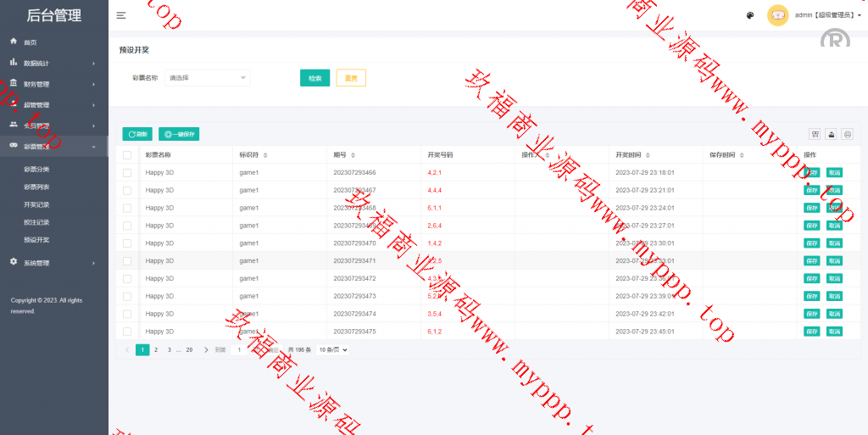Check the row for period 202307293466
The height and width of the screenshot is (435, 868).
(x=127, y=172)
